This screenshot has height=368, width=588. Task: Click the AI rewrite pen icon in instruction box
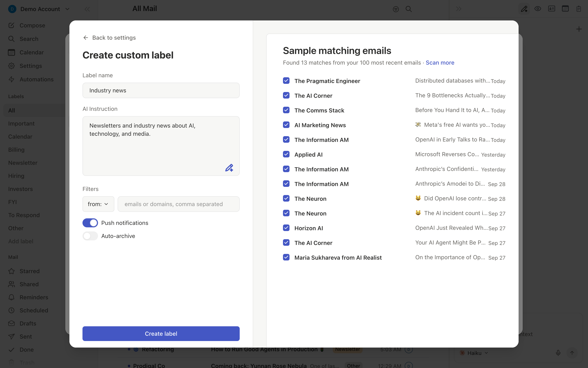click(229, 168)
